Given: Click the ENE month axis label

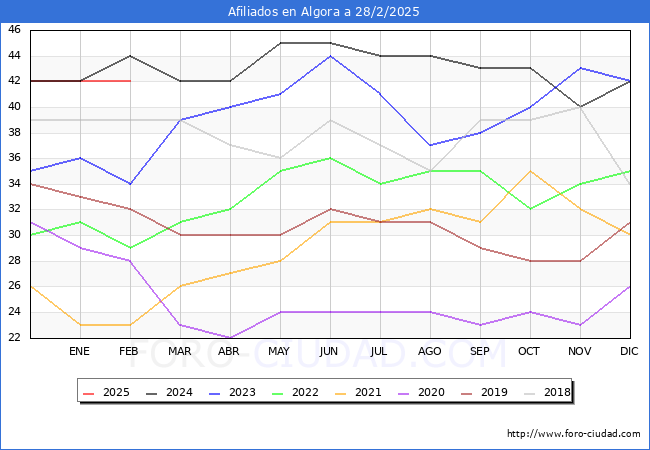Looking at the screenshot, I should pyautogui.click(x=79, y=351).
